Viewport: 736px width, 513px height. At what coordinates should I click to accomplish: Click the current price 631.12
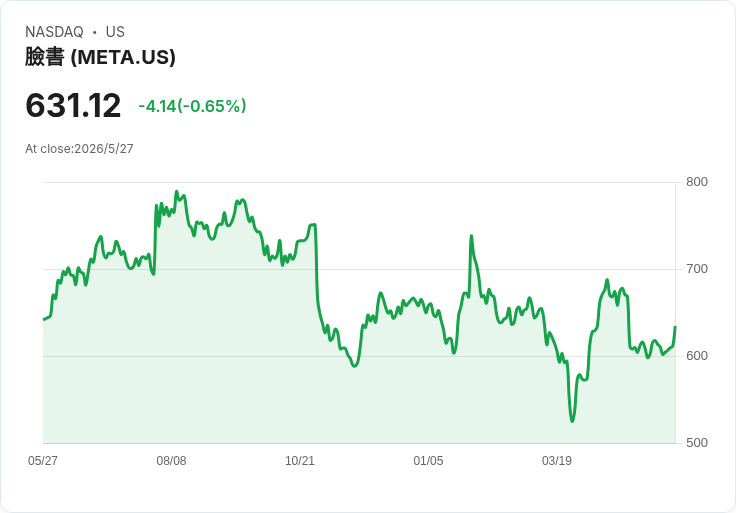[73, 105]
